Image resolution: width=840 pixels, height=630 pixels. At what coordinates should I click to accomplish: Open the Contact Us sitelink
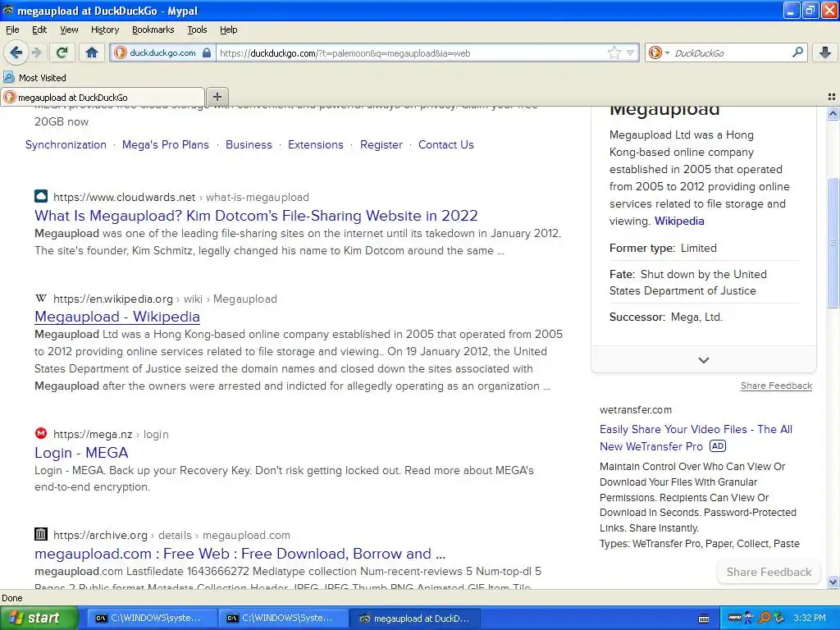(445, 144)
